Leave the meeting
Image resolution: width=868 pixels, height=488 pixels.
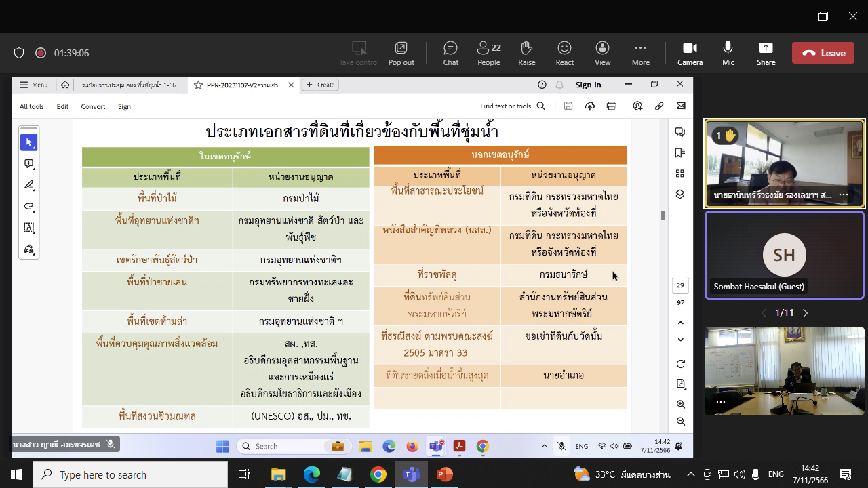coord(823,53)
